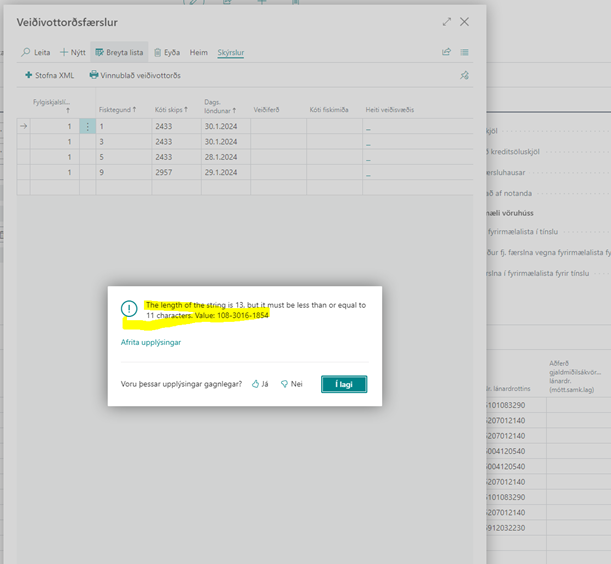The width and height of the screenshot is (611, 564).
Task: Open the list view options icon
Action: pos(465,52)
